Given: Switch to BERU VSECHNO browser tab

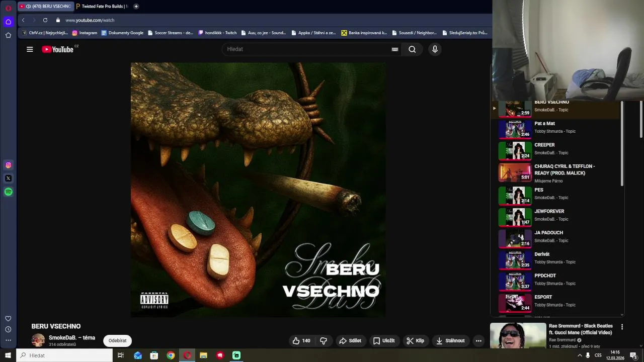Looking at the screenshot, I should pyautogui.click(x=45, y=6).
